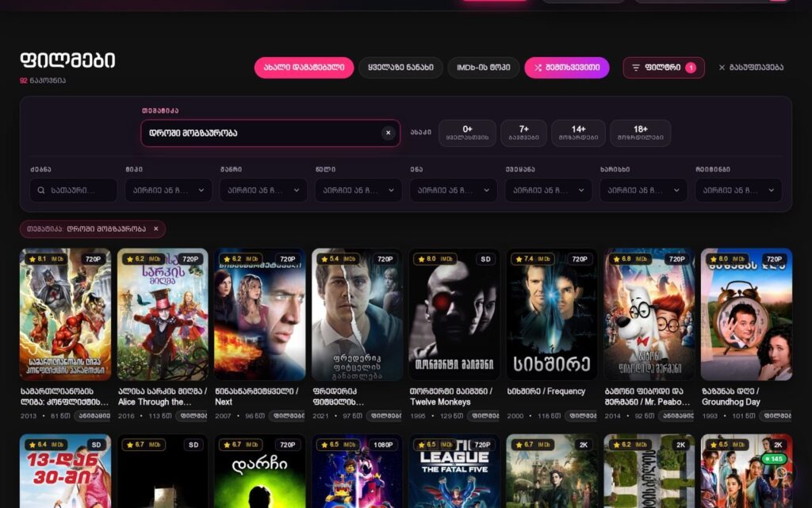Open the Next movie poster
The height and width of the screenshot is (508, 812).
pos(260,314)
